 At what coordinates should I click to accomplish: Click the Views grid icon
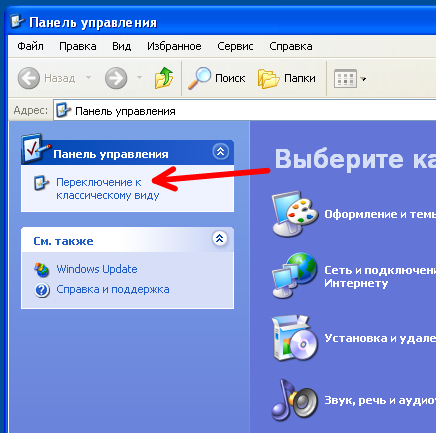[345, 79]
